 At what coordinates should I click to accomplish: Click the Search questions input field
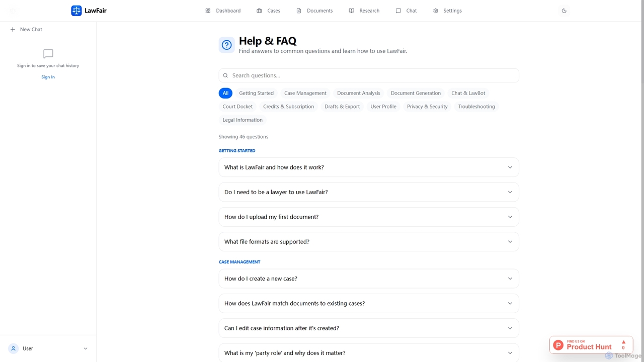pyautogui.click(x=369, y=75)
